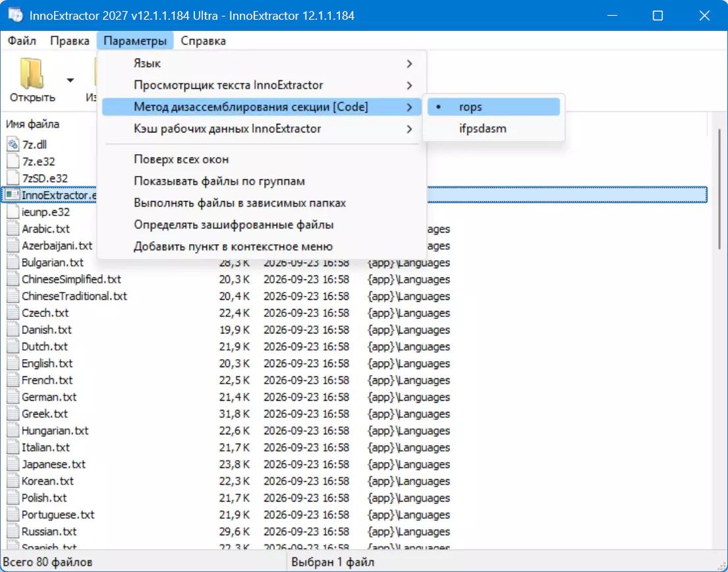Click the InnoExtractor executable file icon

tap(13, 195)
